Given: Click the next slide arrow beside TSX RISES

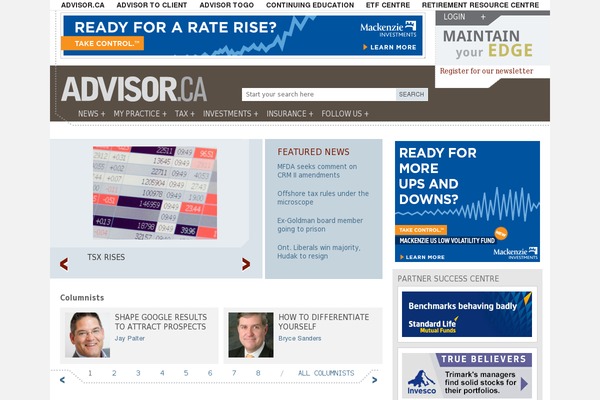Looking at the screenshot, I should coord(246,264).
